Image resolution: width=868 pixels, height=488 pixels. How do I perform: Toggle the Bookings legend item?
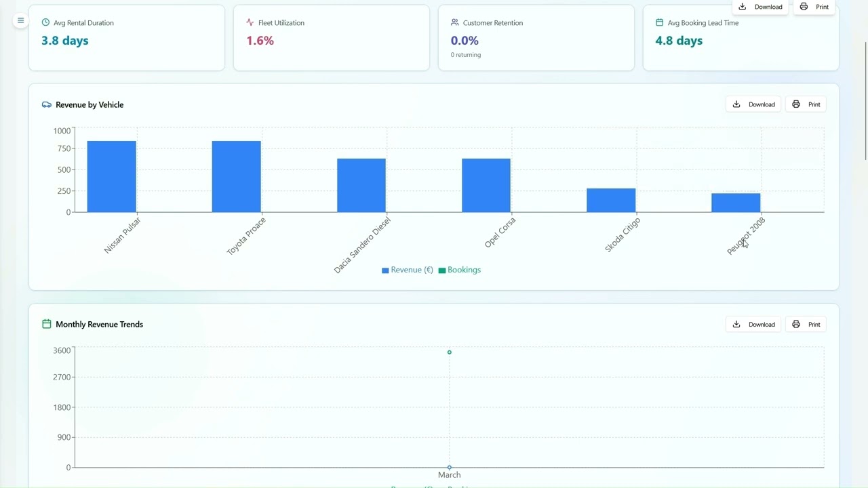[x=460, y=270]
